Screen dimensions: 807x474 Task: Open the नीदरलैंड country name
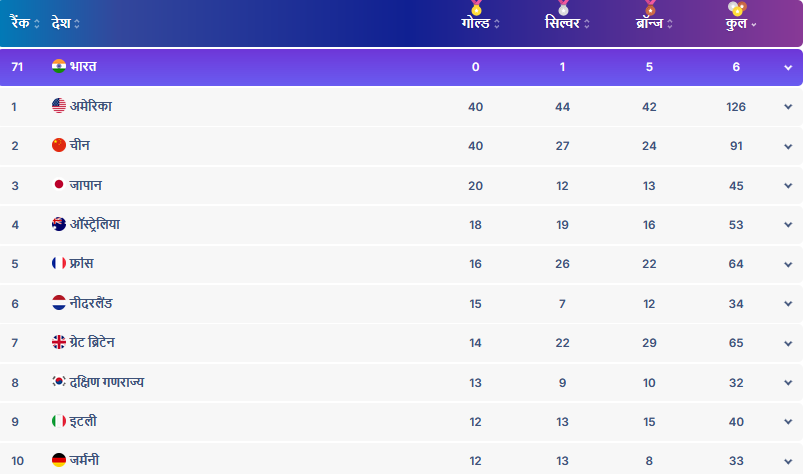tap(91, 303)
